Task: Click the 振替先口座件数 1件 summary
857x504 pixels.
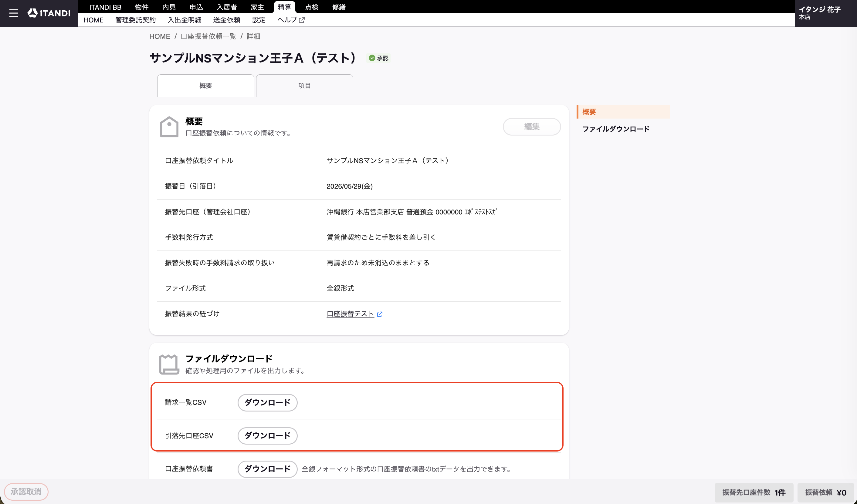Action: coord(754,492)
